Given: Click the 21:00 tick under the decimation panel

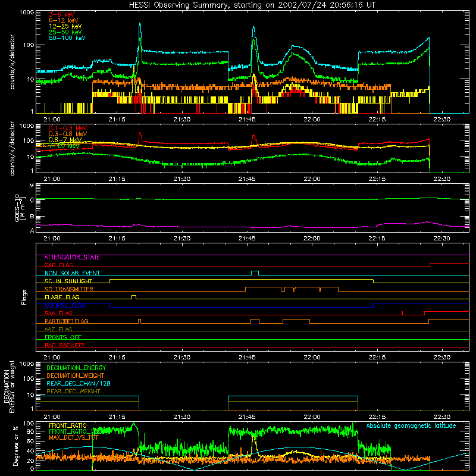Looking at the screenshot, I should [52, 417].
